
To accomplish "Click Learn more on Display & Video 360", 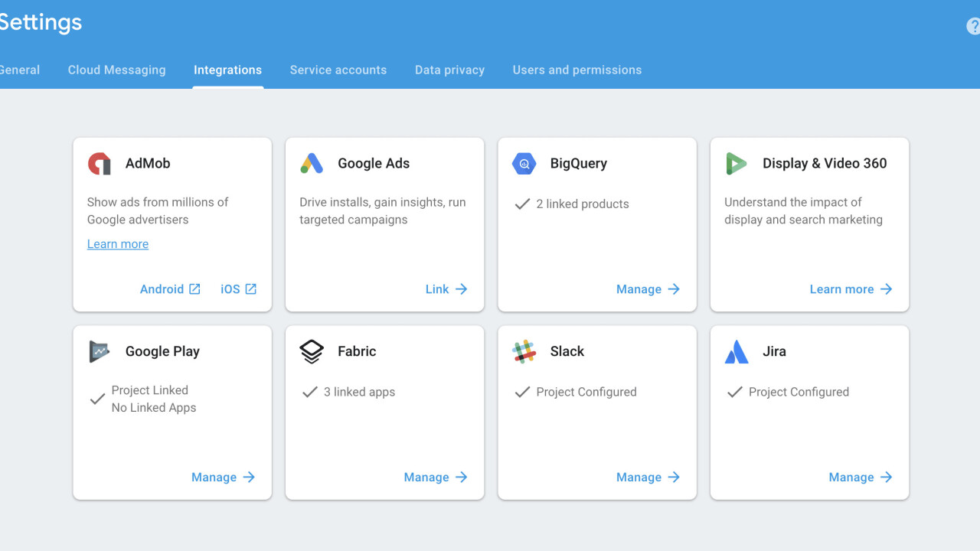I will (x=851, y=289).
